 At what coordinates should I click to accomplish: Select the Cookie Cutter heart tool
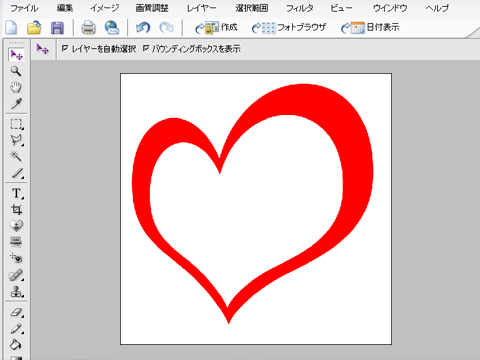tap(16, 226)
